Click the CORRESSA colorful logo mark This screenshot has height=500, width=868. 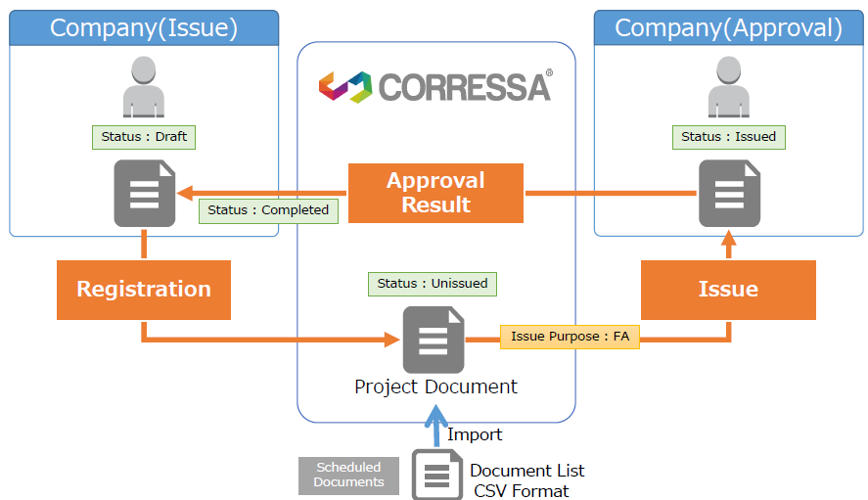[344, 87]
